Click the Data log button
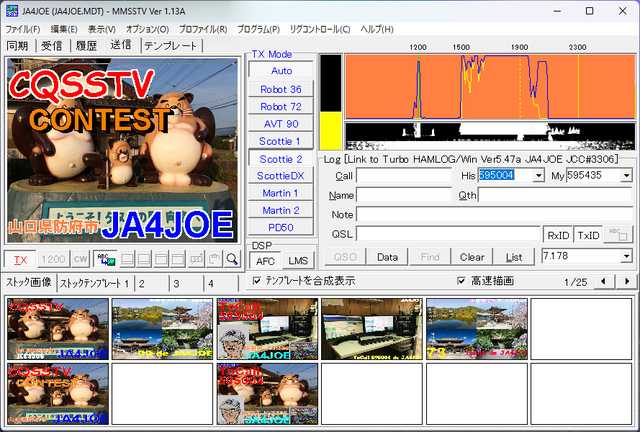Viewport: 640px width, 432px height. click(387, 257)
